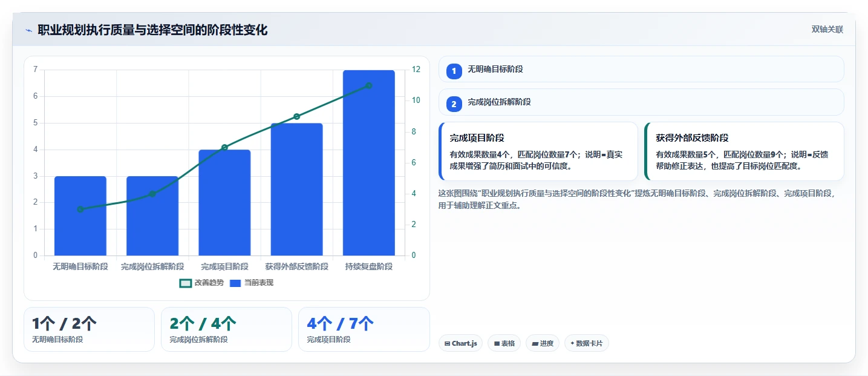Click the icon on the 表格 tag
The image size is (868, 376).
click(497, 343)
